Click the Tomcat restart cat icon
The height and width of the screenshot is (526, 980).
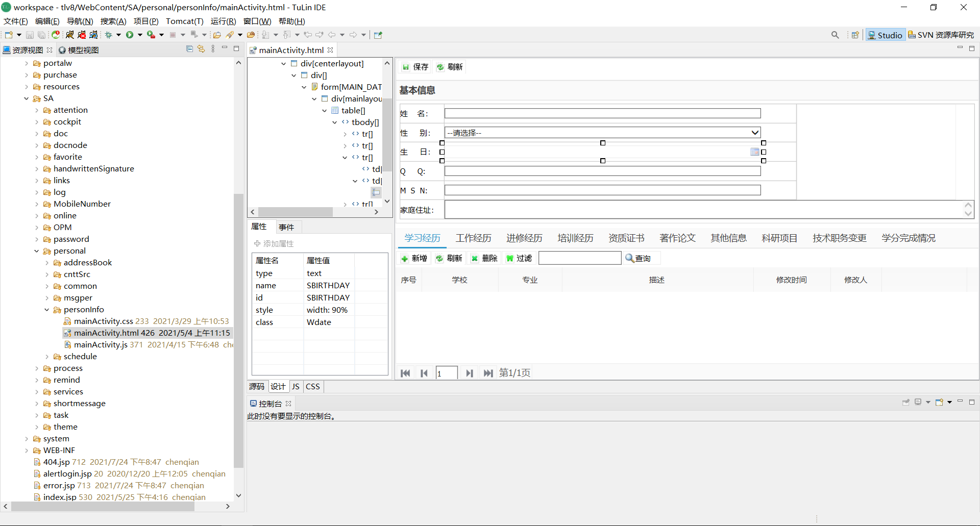coord(93,35)
